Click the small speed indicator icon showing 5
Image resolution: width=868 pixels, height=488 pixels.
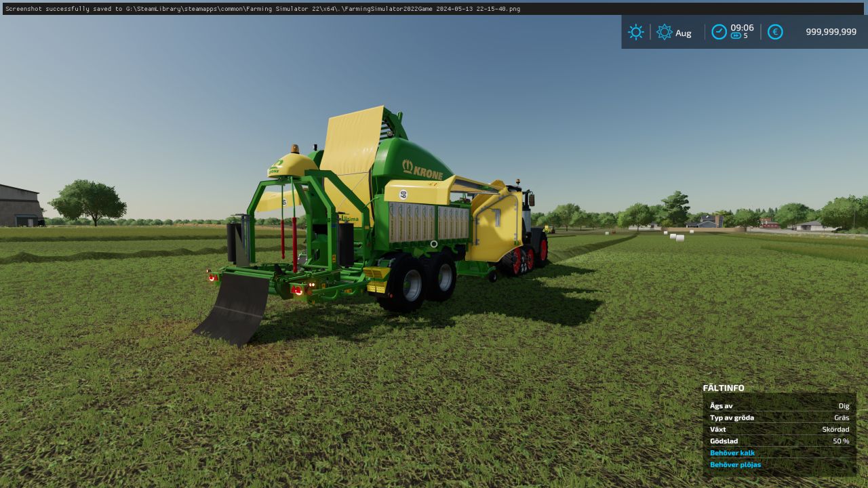pyautogui.click(x=736, y=36)
